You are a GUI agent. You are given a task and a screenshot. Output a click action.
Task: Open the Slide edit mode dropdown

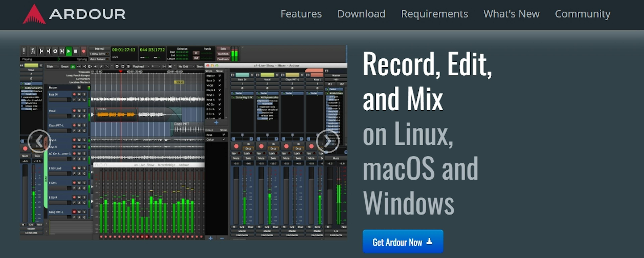point(52,67)
